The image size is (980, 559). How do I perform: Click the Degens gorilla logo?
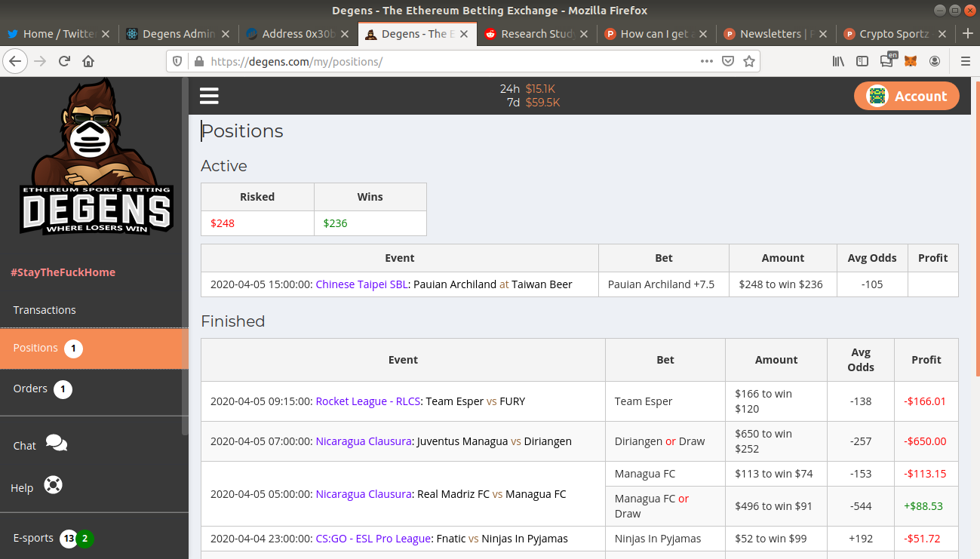click(x=97, y=156)
